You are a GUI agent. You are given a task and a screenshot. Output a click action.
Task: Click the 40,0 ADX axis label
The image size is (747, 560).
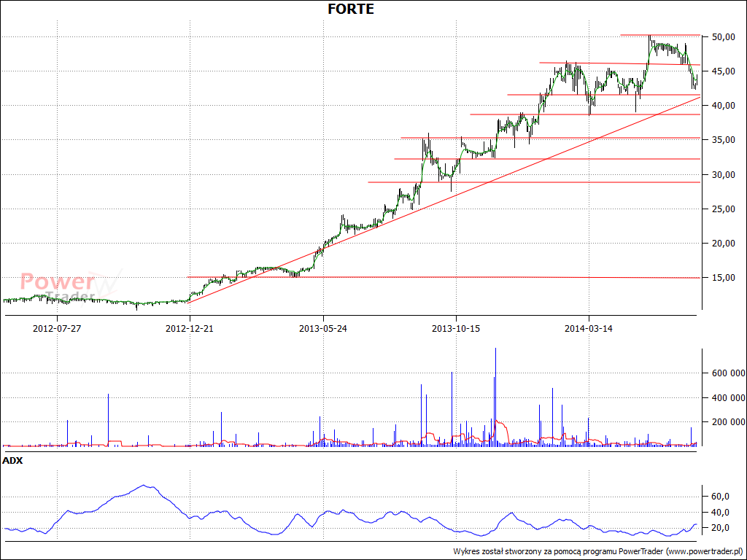click(x=720, y=513)
